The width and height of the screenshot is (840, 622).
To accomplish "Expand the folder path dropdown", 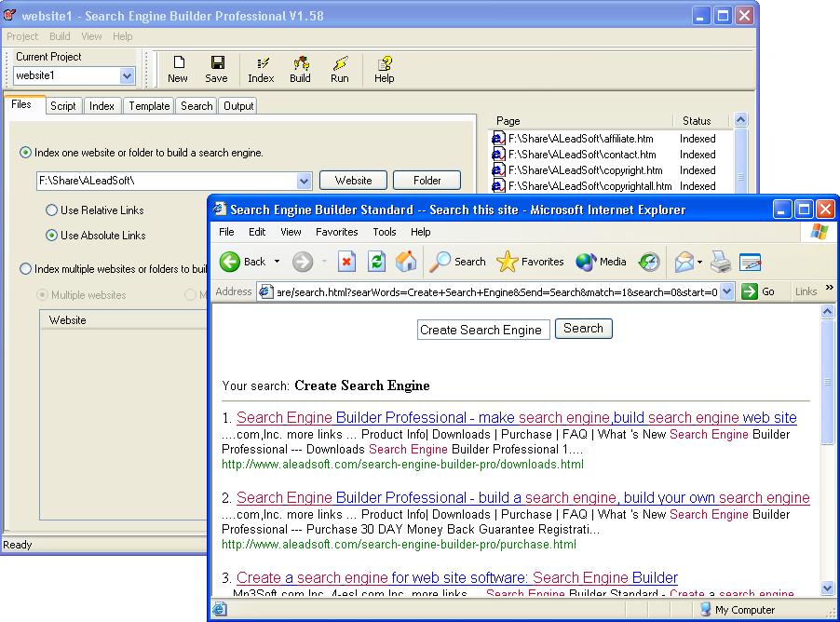I will click(304, 181).
